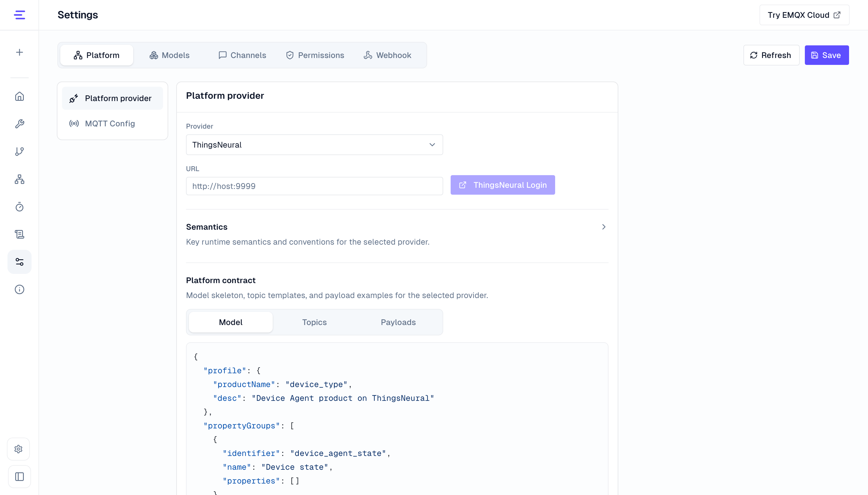Select the Model contract tab
The width and height of the screenshot is (868, 495).
tap(231, 322)
